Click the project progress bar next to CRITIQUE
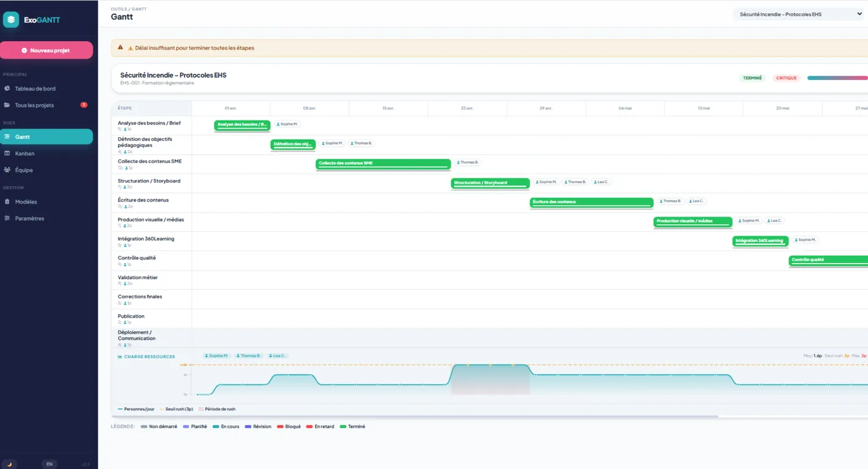 pyautogui.click(x=838, y=78)
